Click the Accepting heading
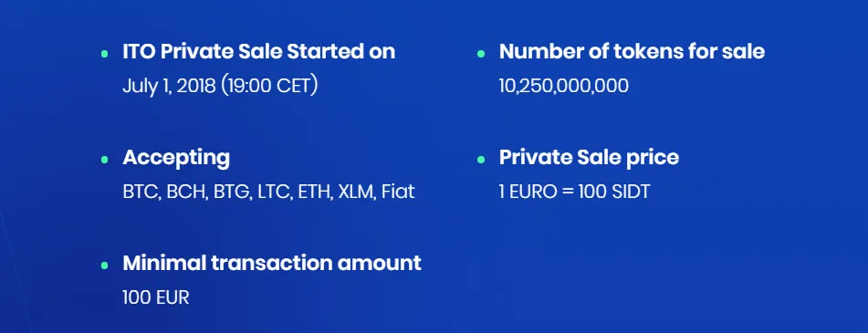 pyautogui.click(x=176, y=158)
